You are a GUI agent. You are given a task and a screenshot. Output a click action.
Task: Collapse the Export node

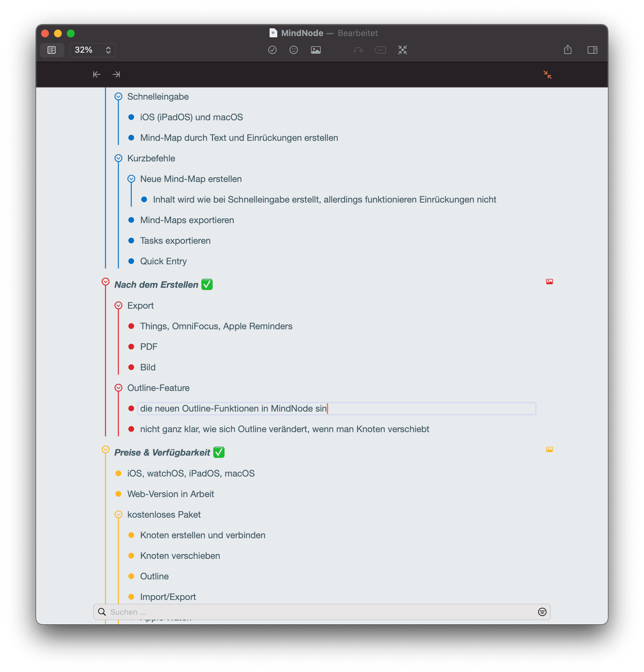coord(118,305)
